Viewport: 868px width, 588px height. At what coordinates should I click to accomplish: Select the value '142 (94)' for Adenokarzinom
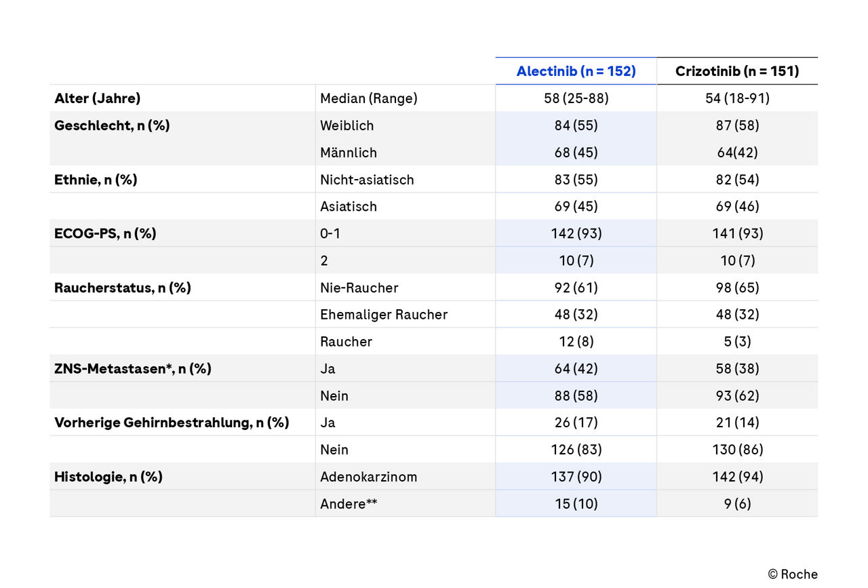click(x=737, y=477)
